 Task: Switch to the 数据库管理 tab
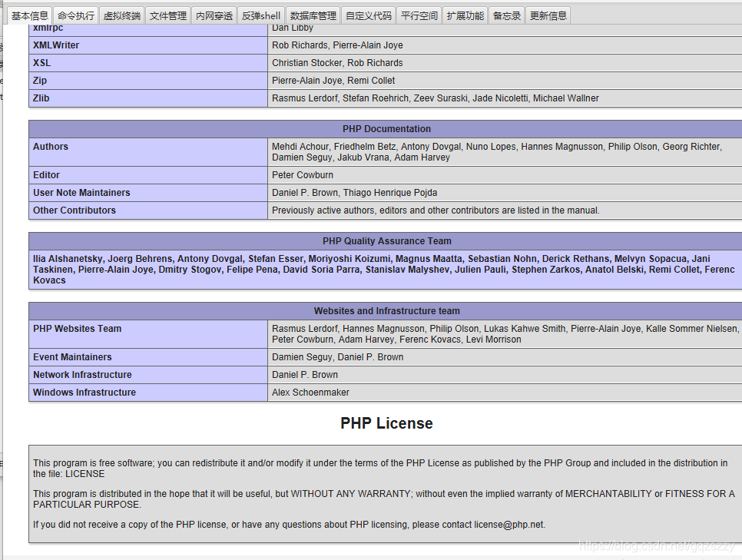coord(313,15)
